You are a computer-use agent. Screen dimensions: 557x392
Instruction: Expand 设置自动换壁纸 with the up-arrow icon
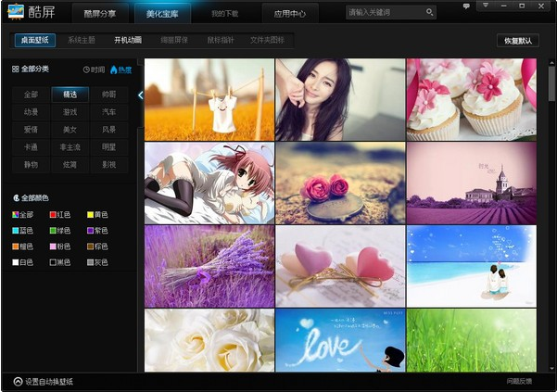(x=18, y=382)
